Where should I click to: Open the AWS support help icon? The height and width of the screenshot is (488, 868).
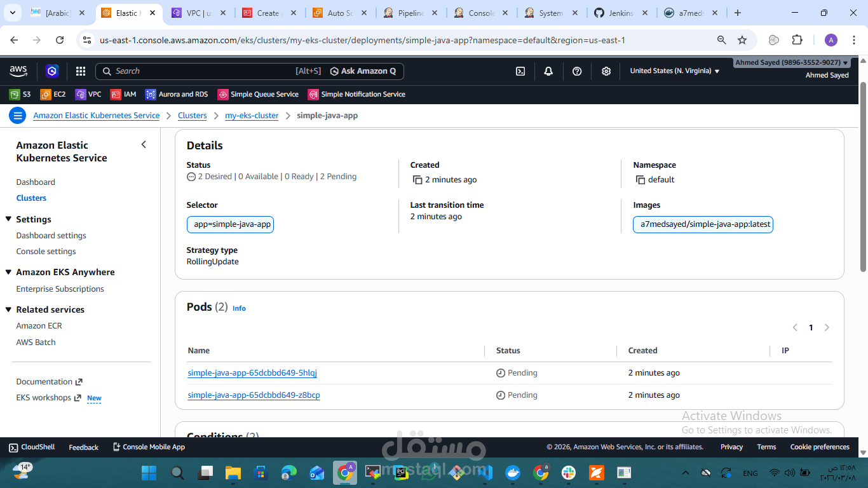577,71
